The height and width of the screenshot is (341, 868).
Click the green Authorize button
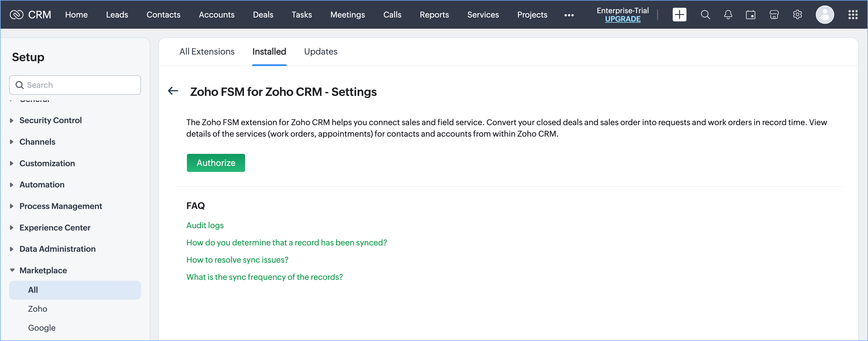(216, 163)
